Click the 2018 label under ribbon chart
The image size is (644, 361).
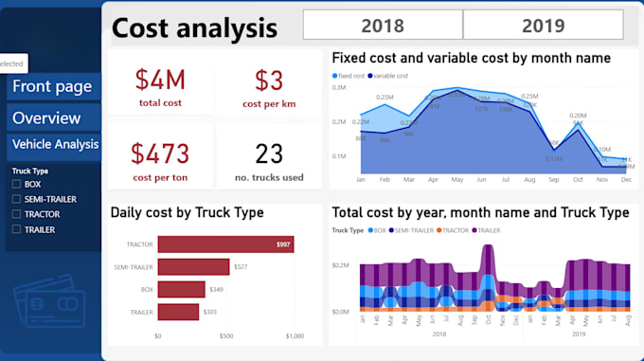439,334
